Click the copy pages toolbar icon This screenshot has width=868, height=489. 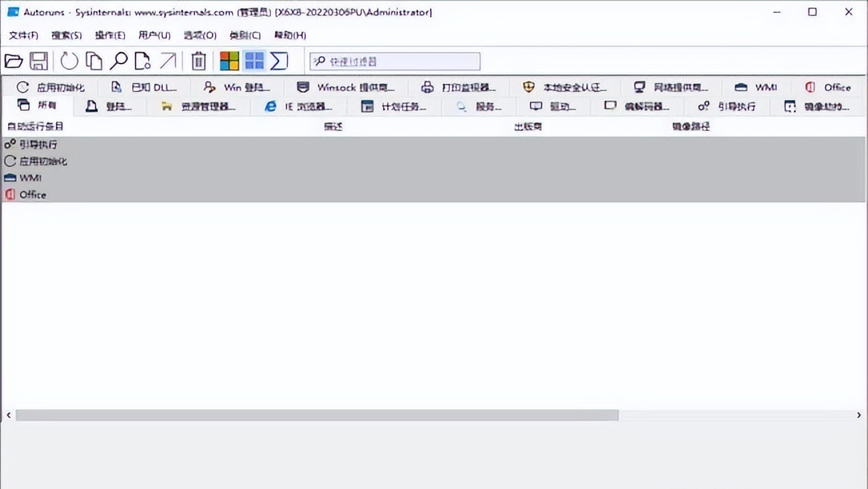94,61
